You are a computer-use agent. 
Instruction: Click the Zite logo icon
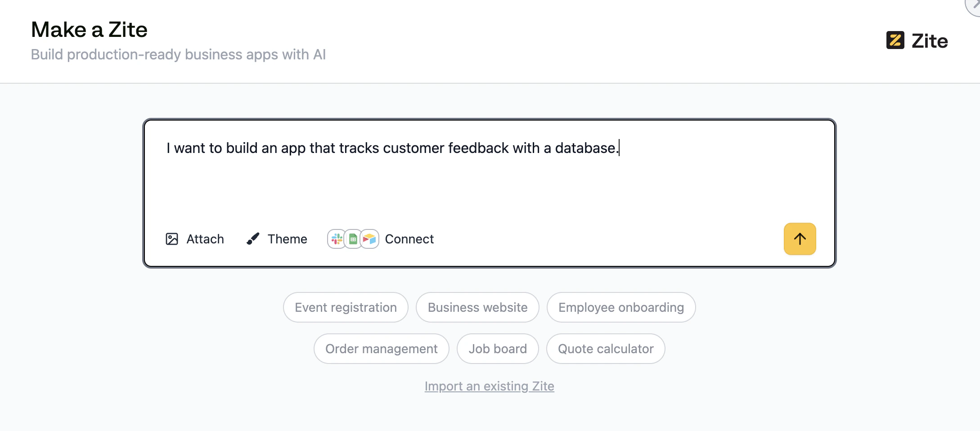[895, 40]
